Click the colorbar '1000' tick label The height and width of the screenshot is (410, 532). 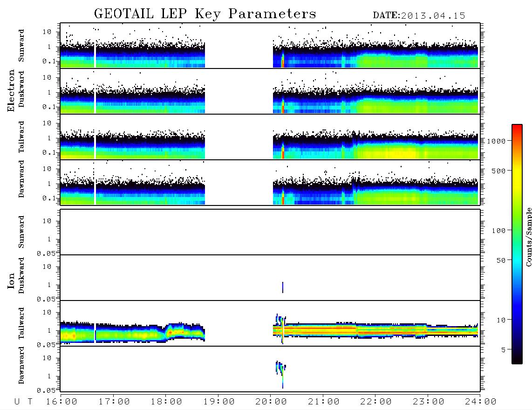pyautogui.click(x=497, y=141)
